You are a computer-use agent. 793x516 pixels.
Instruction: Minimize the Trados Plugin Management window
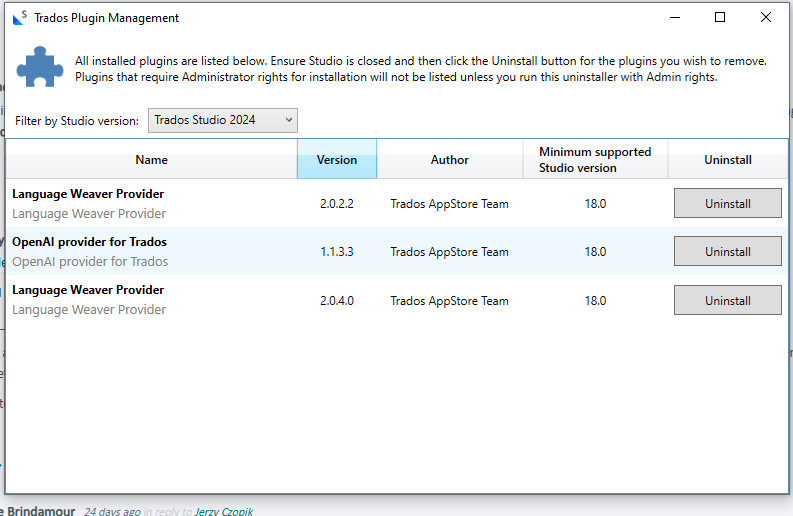pyautogui.click(x=675, y=18)
